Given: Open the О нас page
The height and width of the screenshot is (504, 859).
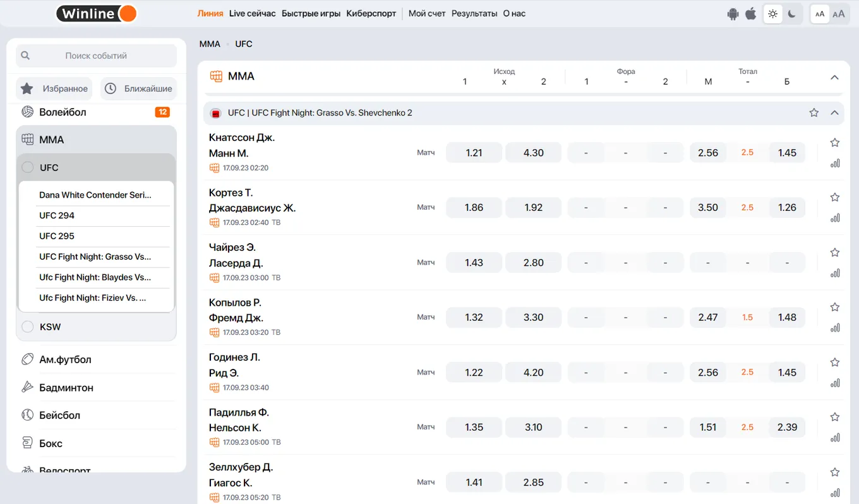Looking at the screenshot, I should tap(514, 13).
